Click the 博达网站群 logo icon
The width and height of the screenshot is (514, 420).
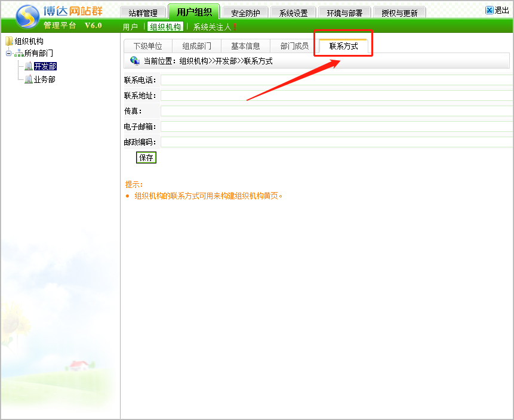tap(27, 17)
